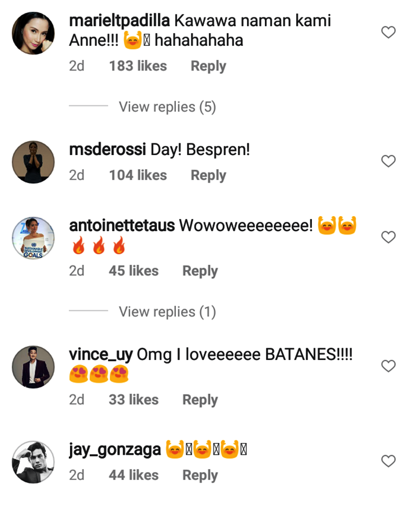Open jay_gonzaga's profile avatar
The height and width of the screenshot is (509, 420).
tap(34, 462)
